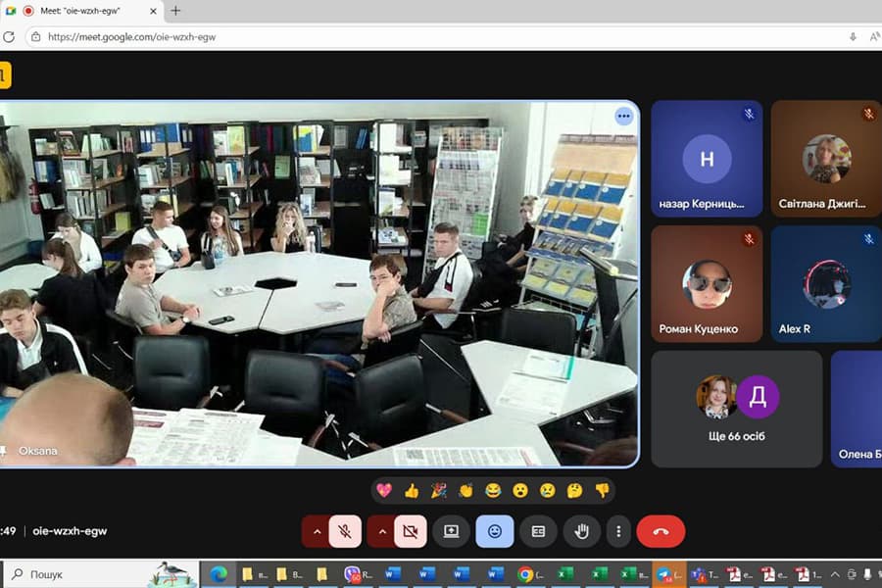Open Telegram from taskbar
Viewport: 882px width, 588px height.
(668, 574)
